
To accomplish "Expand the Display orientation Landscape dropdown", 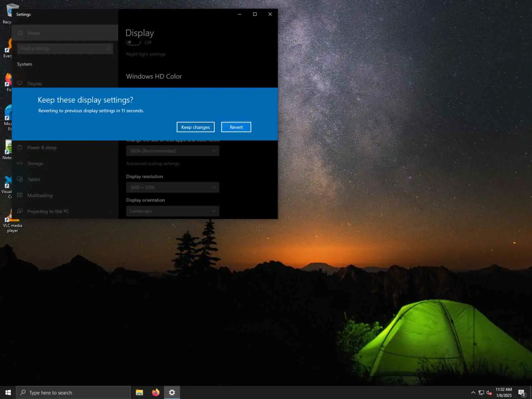I will [173, 211].
